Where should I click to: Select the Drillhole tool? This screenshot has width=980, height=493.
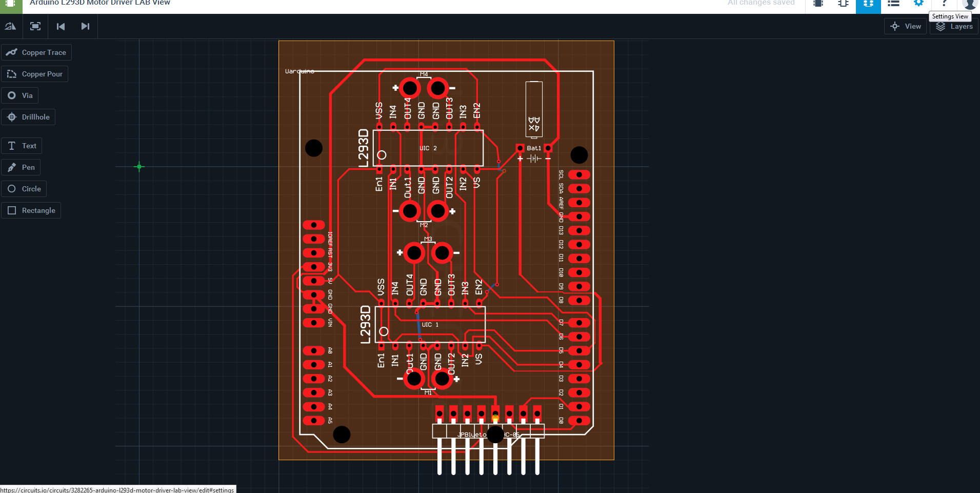[x=28, y=117]
